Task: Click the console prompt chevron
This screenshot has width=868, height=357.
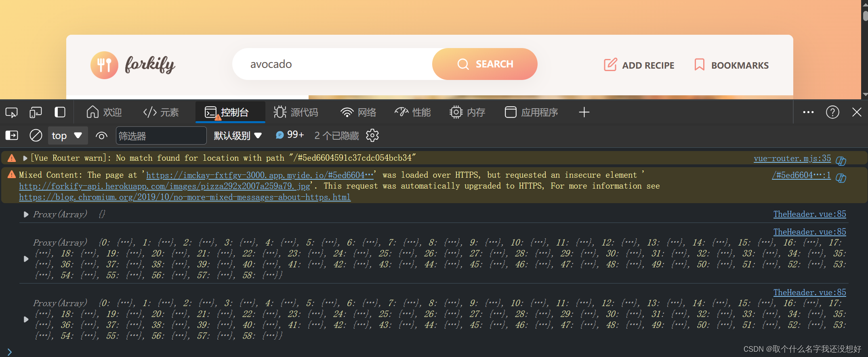Action: point(10,352)
